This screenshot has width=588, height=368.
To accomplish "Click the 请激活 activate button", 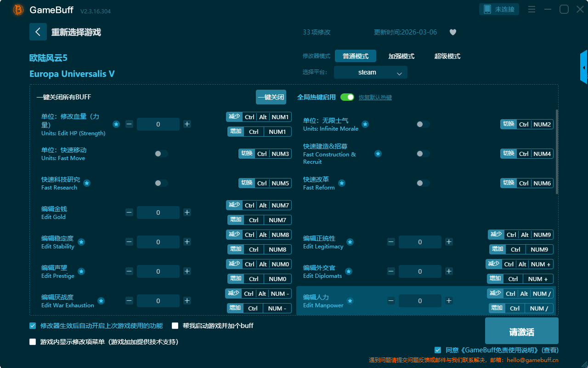I will (x=521, y=332).
